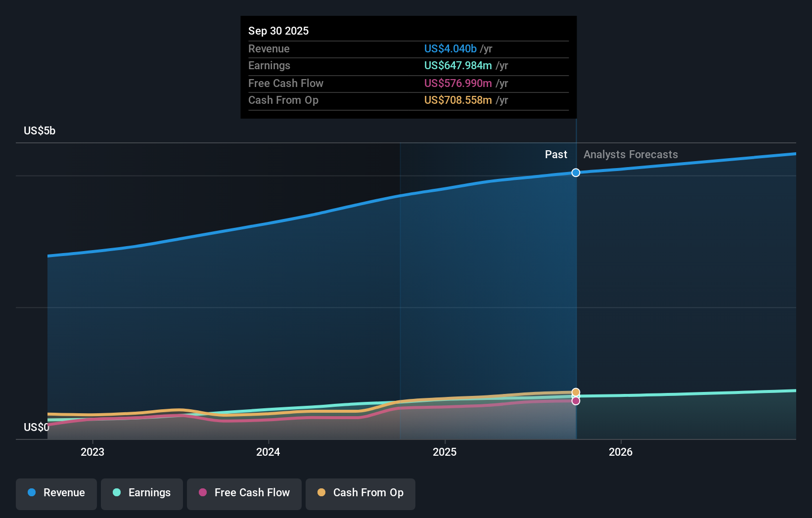Select the pink Free Cash Flow data point marker
The image size is (812, 518).
click(x=575, y=401)
